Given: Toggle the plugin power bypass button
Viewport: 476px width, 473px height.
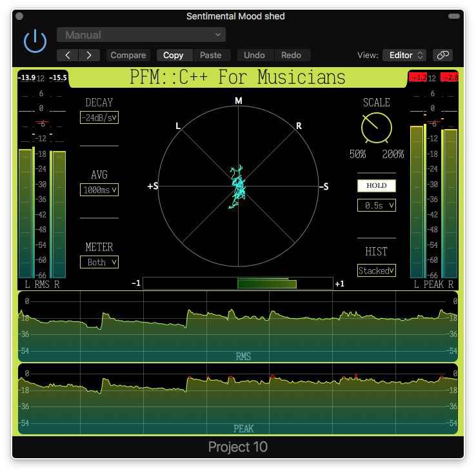Looking at the screenshot, I should coord(35,41).
